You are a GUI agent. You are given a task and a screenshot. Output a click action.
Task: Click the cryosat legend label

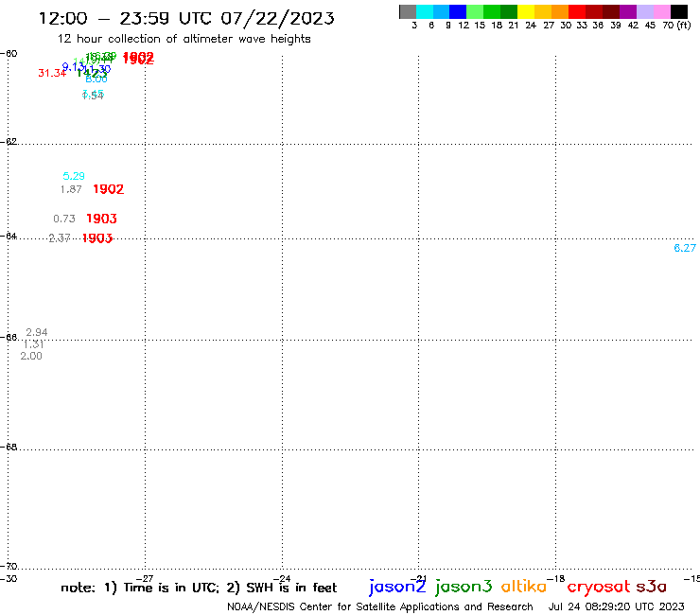[598, 587]
